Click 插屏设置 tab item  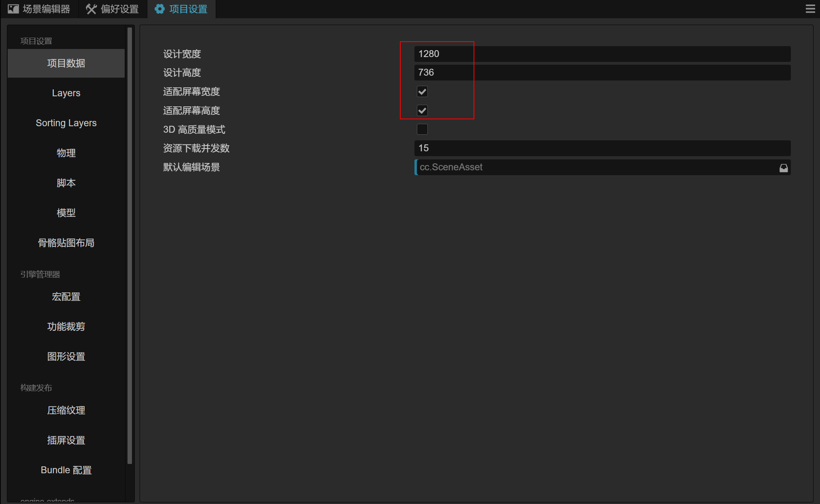click(66, 440)
